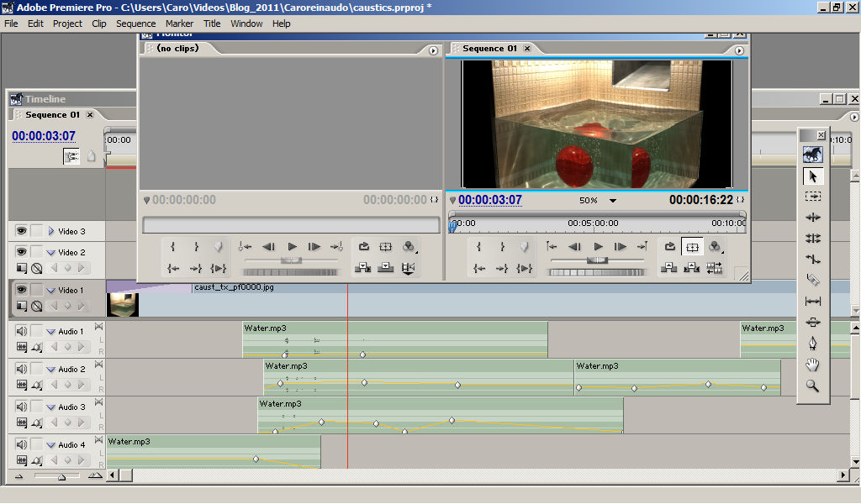Viewport: 861px width, 504px height.
Task: Open 50% zoom level dropdown
Action: pos(613,201)
